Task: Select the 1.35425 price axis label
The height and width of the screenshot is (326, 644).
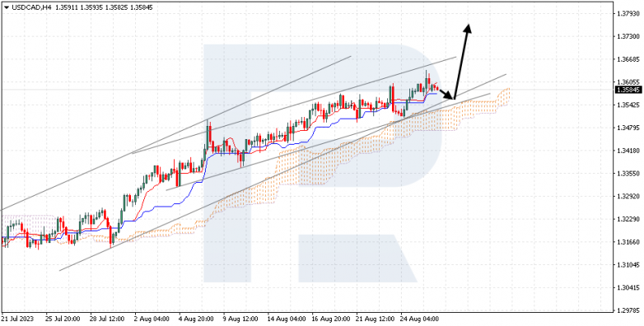Action: pyautogui.click(x=629, y=105)
